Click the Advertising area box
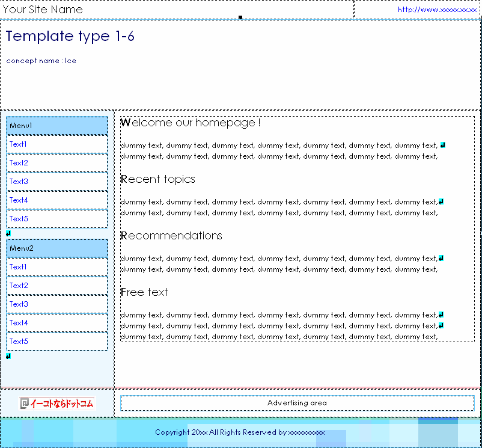This screenshot has width=482, height=448. point(297,403)
